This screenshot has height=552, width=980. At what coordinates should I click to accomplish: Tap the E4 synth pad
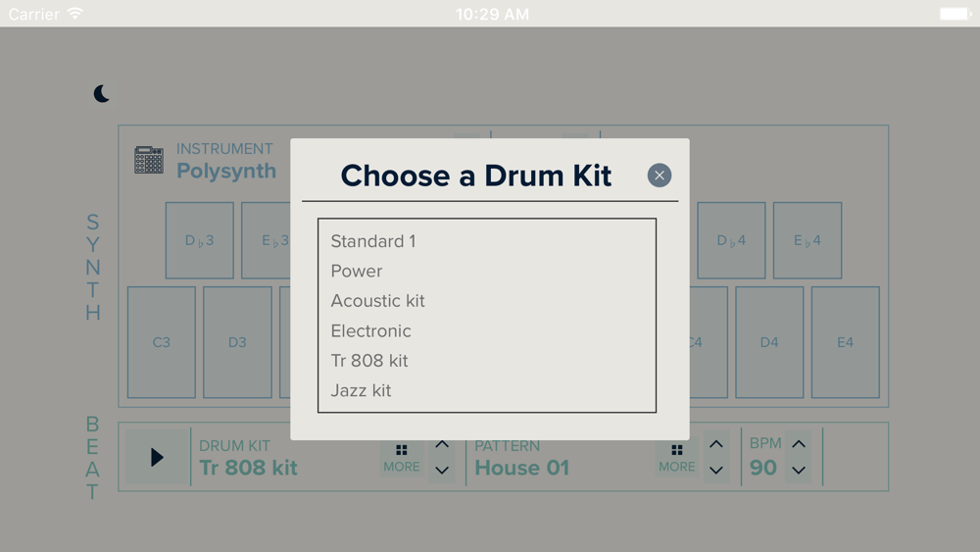(x=845, y=342)
